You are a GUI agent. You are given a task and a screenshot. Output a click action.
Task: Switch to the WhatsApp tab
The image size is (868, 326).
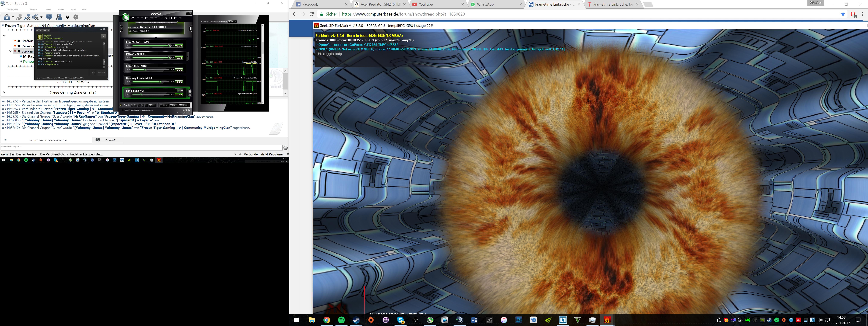click(496, 4)
